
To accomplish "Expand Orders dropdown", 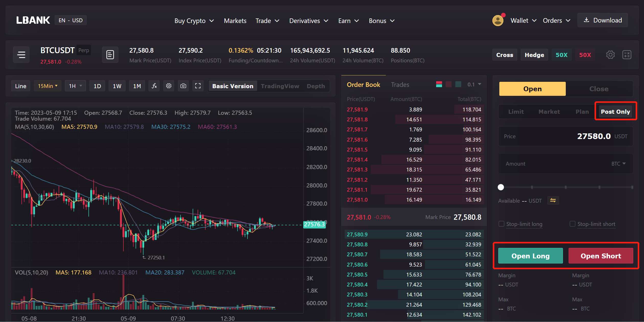I will 556,20.
